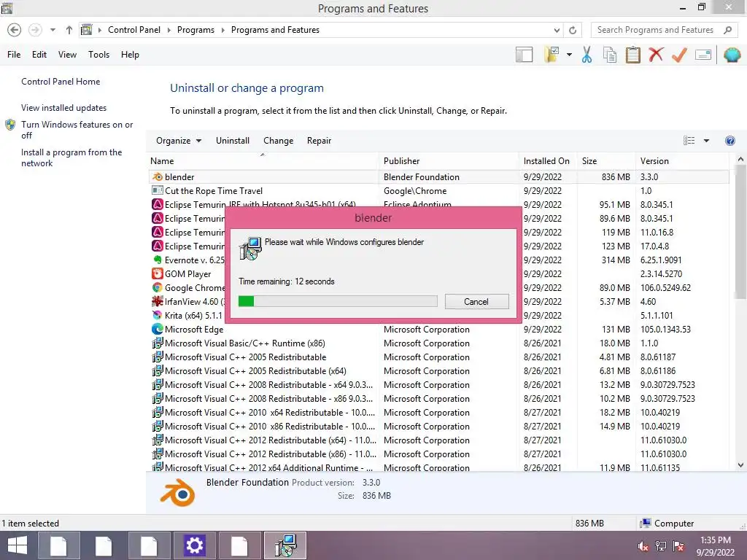This screenshot has height=560, width=747.
Task: Select the GOM Player entry
Action: pyautogui.click(x=187, y=274)
